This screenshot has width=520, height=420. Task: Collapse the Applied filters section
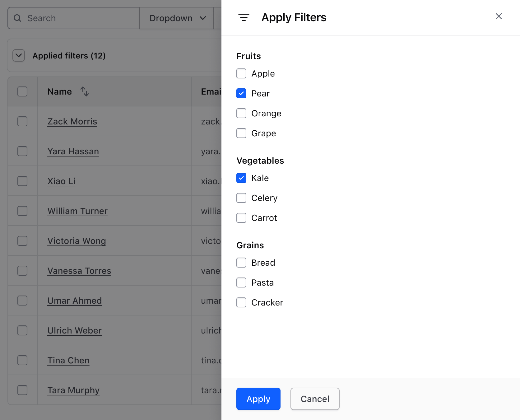click(19, 55)
